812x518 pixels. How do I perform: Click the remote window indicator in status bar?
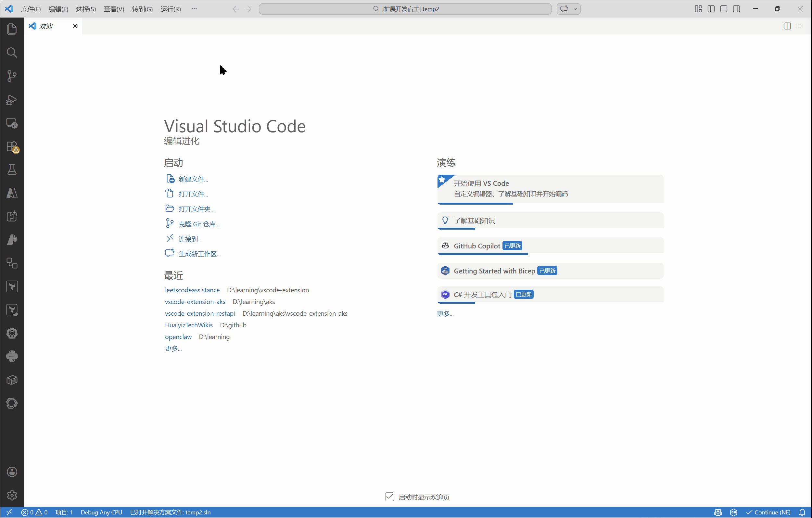[9, 512]
